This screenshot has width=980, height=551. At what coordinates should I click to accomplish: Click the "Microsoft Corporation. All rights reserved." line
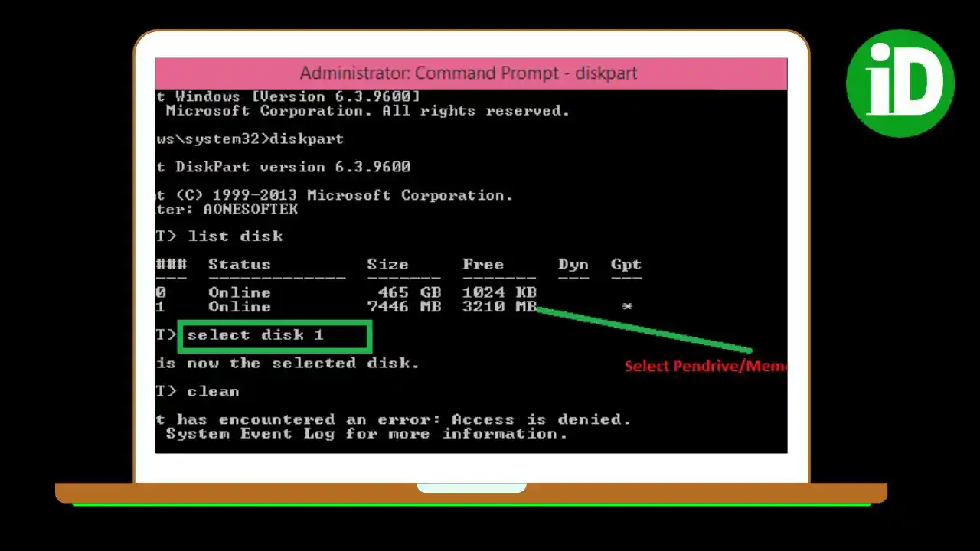[367, 111]
